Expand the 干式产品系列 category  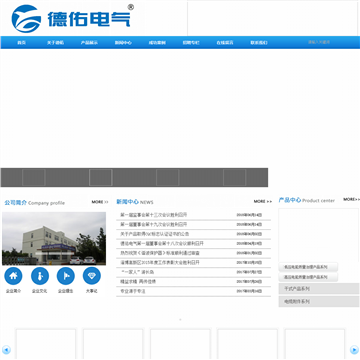pyautogui.click(x=319, y=289)
